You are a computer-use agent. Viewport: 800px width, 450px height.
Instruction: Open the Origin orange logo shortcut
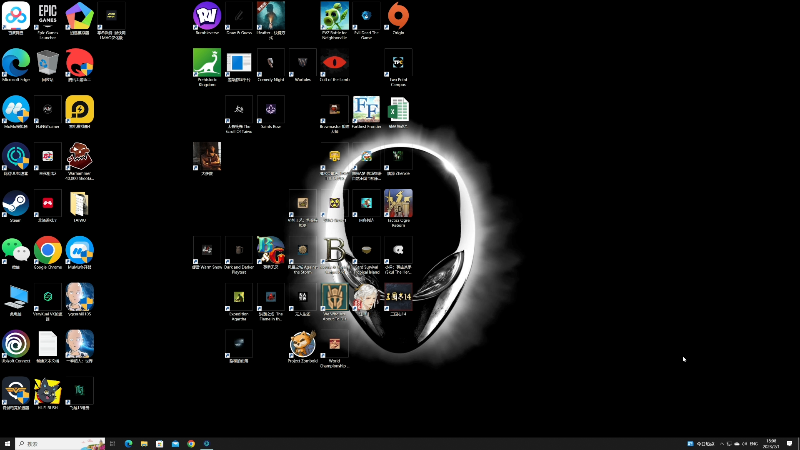click(398, 16)
